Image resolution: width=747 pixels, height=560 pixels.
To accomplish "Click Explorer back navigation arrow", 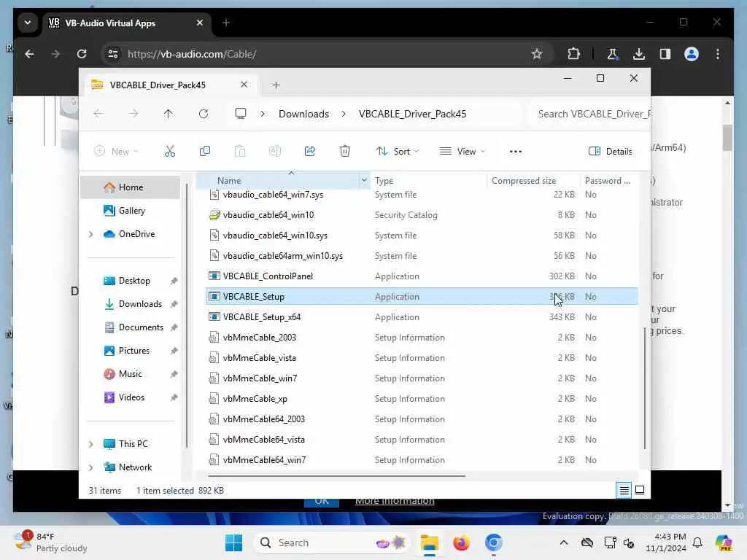I will 98,114.
